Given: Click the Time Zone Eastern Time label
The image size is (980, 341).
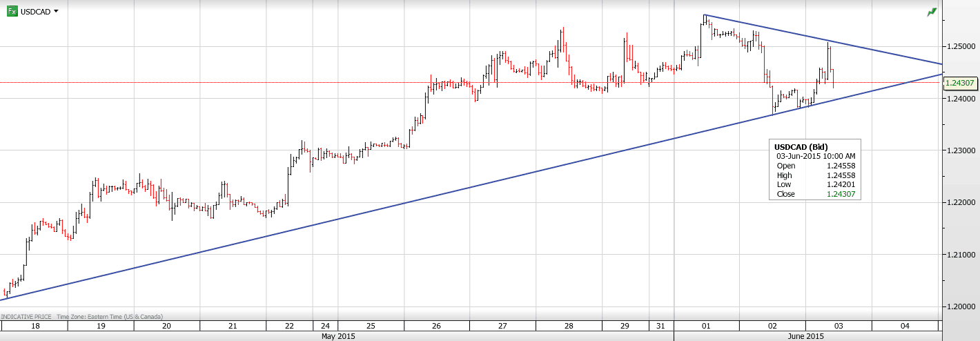Looking at the screenshot, I should [x=110, y=316].
